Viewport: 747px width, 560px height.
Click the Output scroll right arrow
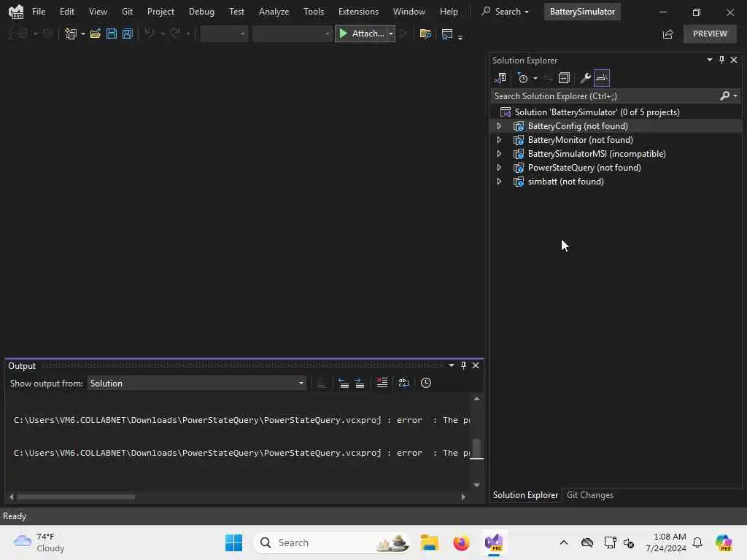click(463, 497)
